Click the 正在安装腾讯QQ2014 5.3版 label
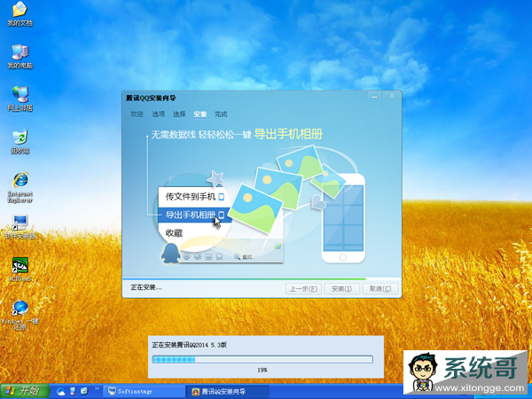This screenshot has width=532, height=399. tap(190, 345)
